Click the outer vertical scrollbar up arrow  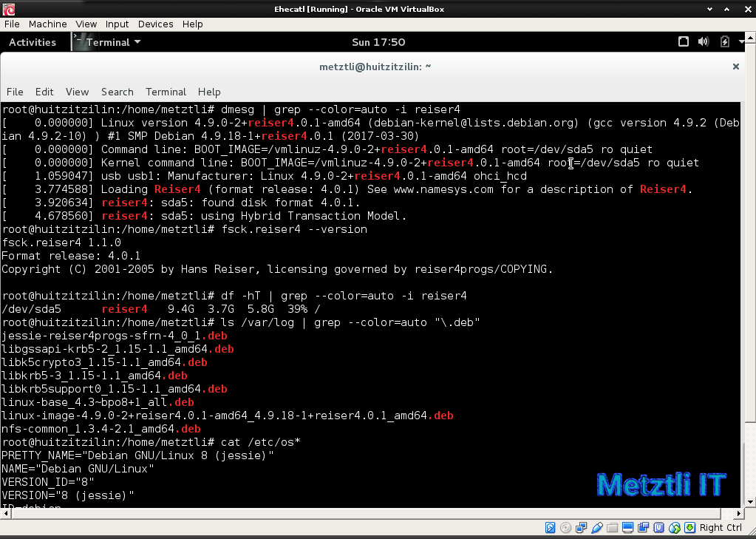point(750,37)
